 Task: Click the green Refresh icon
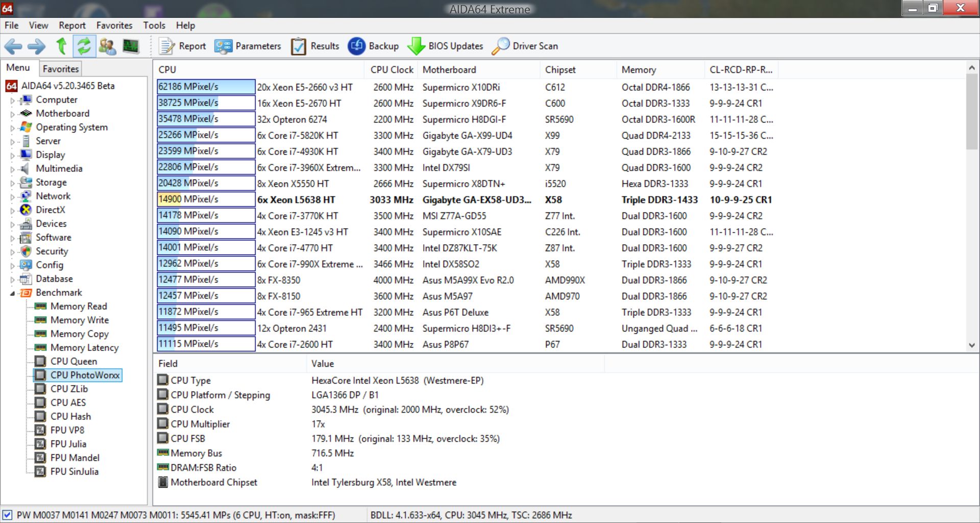[84, 46]
